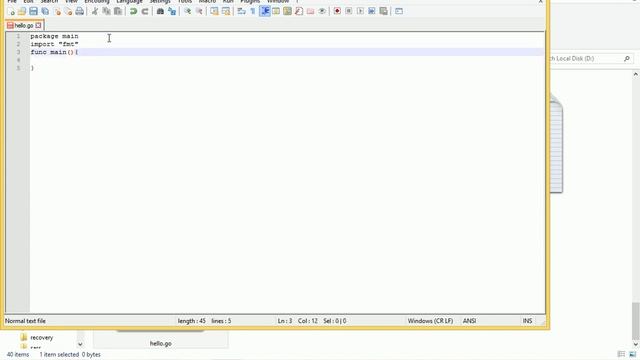
Task: Toggle the highlighted indent guide button
Action: [264, 11]
